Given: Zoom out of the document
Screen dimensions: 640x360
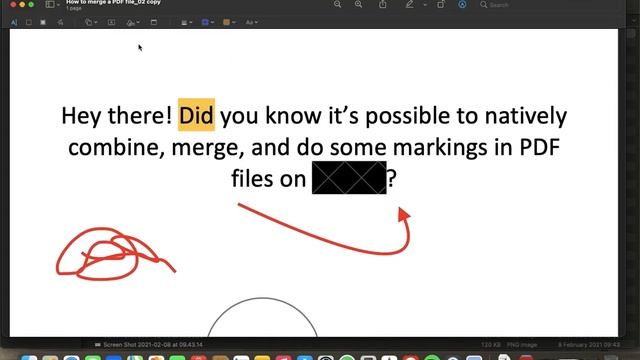Looking at the screenshot, I should pos(338,4).
